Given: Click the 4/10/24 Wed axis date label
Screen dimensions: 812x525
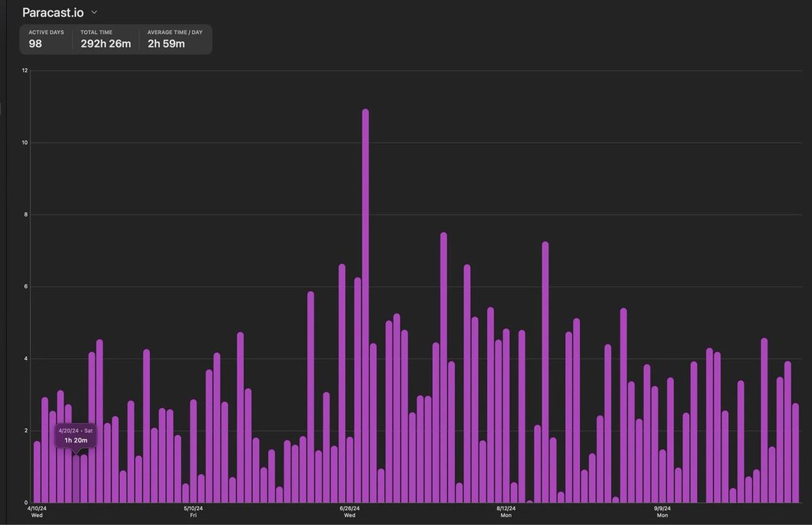Looking at the screenshot, I should point(37,511).
